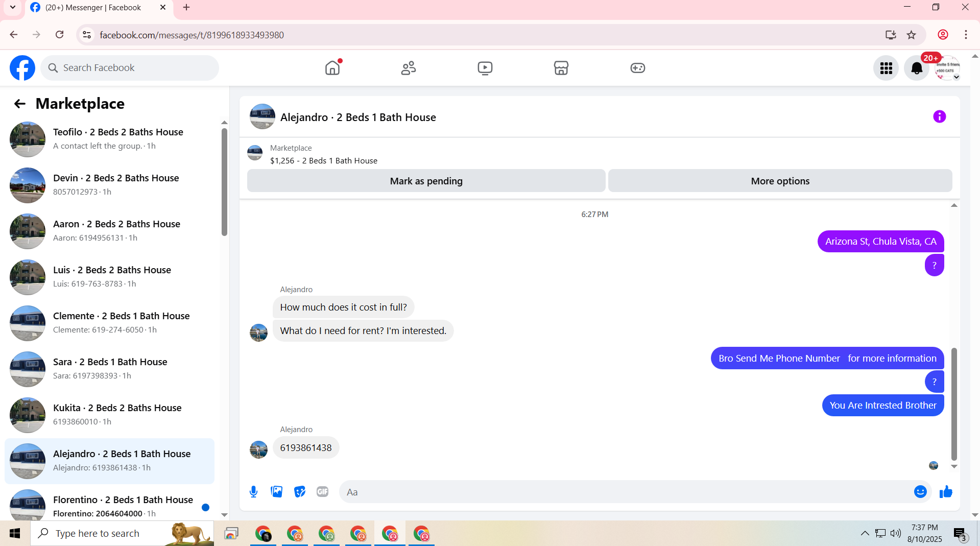Open the tab search dropdown arrow
Viewport: 980px width, 546px height.
click(13, 8)
